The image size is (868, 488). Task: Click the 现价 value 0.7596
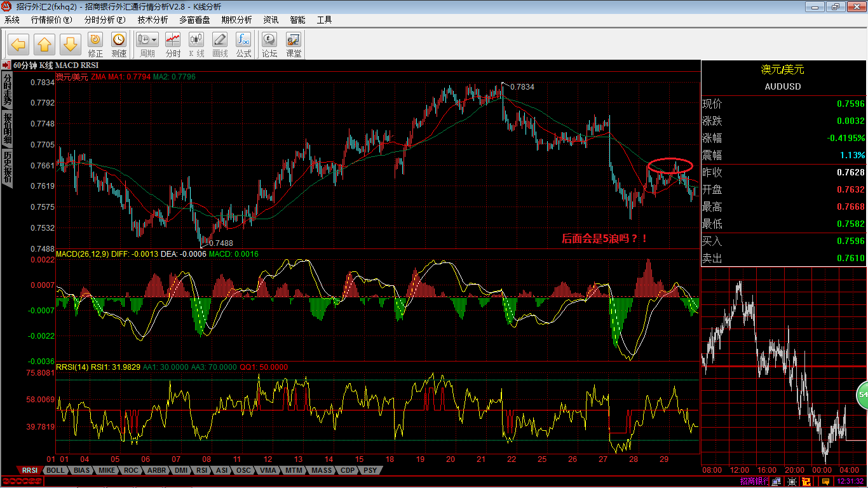point(850,104)
